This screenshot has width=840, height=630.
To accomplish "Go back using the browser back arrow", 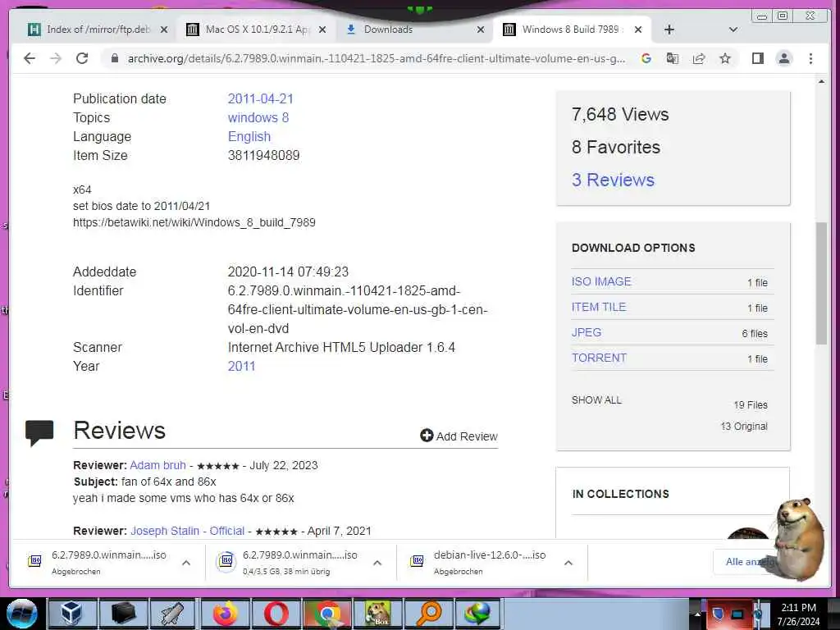I will [30, 58].
